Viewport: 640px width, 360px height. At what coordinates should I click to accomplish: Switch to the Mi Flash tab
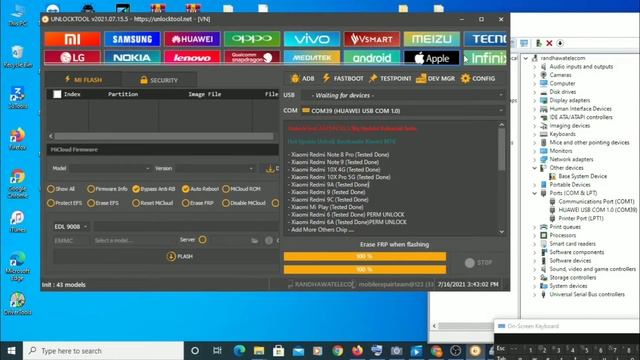pos(83,80)
